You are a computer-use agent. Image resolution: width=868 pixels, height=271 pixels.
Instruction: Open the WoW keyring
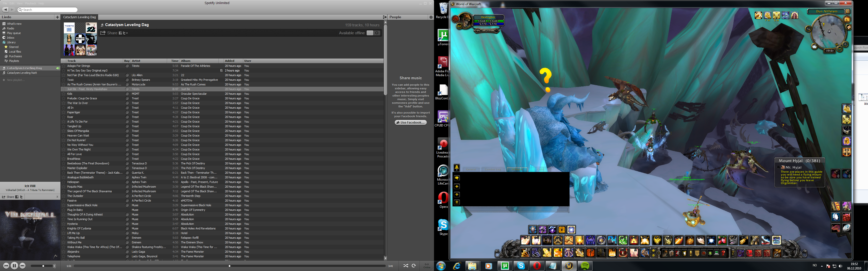coord(733,253)
